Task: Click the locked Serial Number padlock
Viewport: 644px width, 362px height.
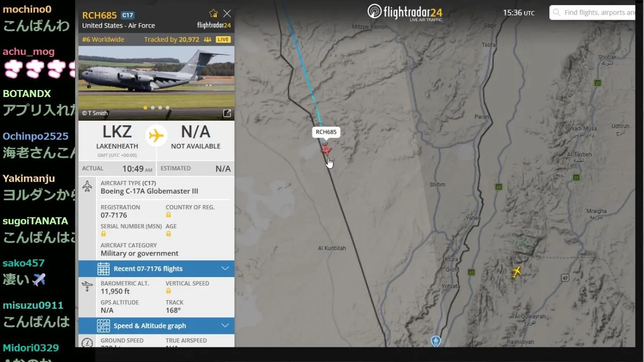Action: click(x=103, y=234)
